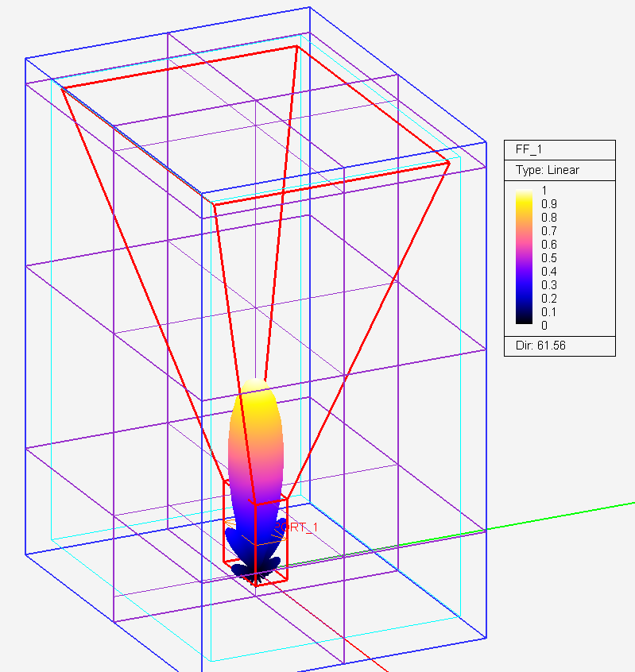The height and width of the screenshot is (672, 635).
Task: Click the Type: Linear legend row
Action: click(547, 170)
